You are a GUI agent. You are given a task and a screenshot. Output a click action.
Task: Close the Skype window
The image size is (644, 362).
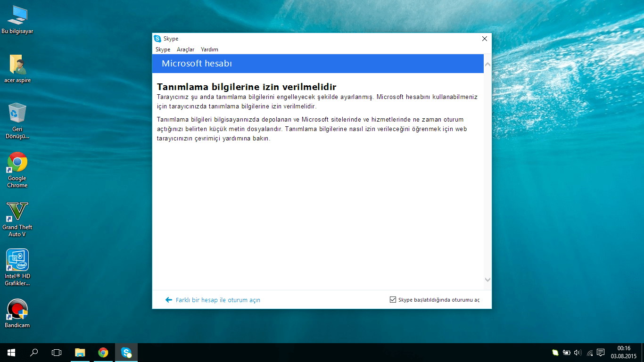point(484,39)
